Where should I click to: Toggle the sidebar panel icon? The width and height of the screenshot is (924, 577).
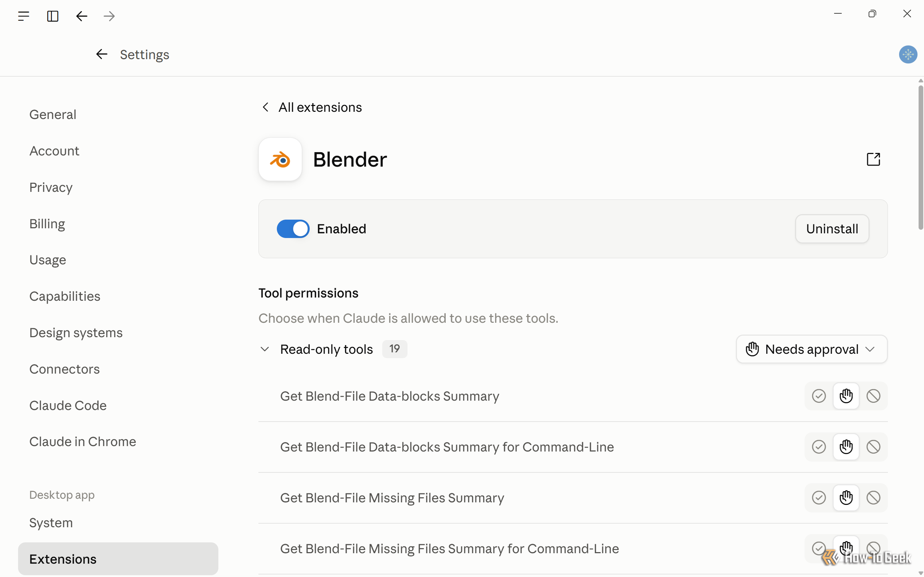coord(53,16)
